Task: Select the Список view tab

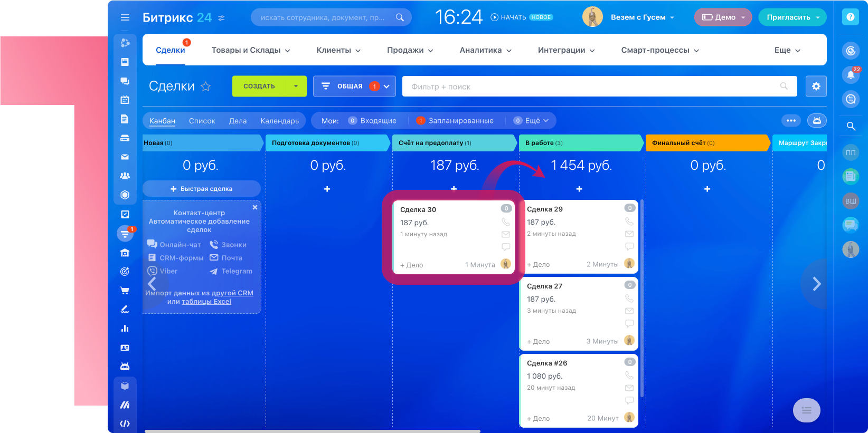Action: click(202, 121)
